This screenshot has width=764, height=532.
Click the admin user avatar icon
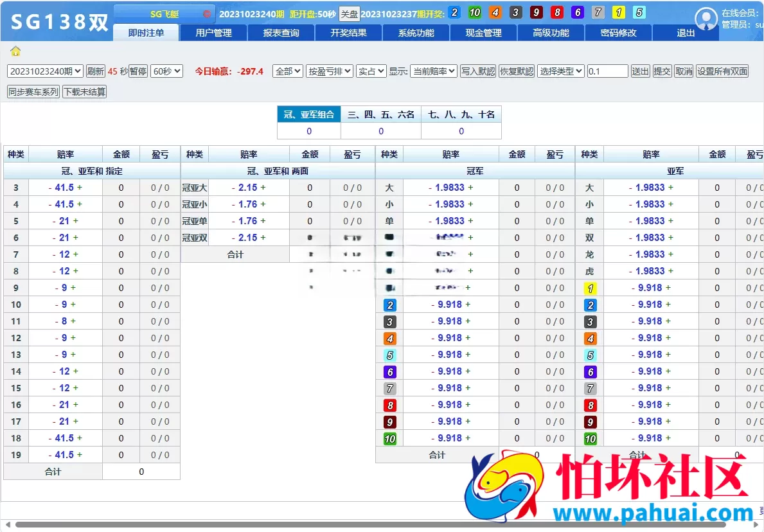pos(706,19)
